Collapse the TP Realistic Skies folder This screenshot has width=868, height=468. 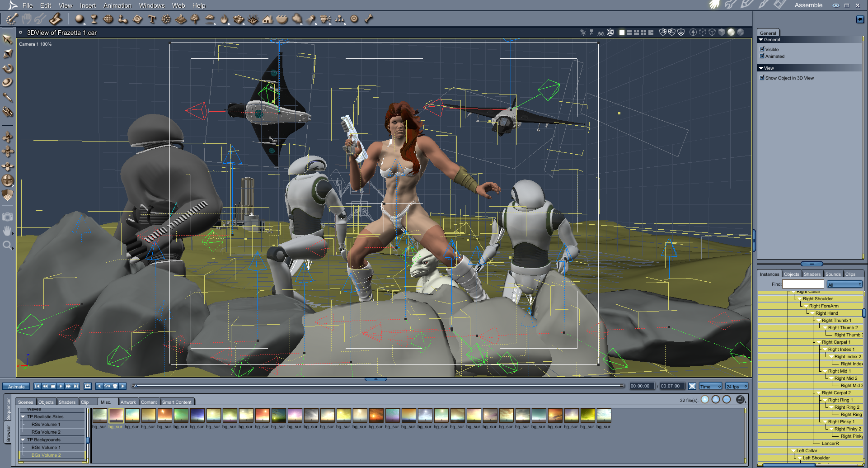pyautogui.click(x=23, y=417)
